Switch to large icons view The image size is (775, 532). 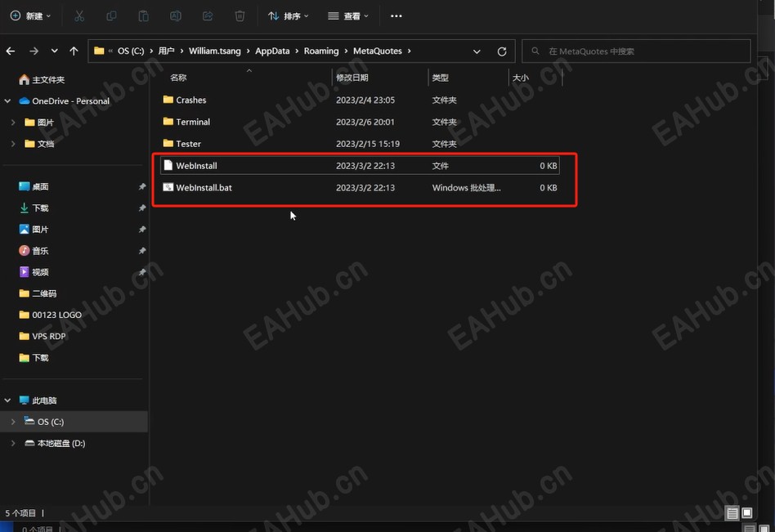(747, 512)
